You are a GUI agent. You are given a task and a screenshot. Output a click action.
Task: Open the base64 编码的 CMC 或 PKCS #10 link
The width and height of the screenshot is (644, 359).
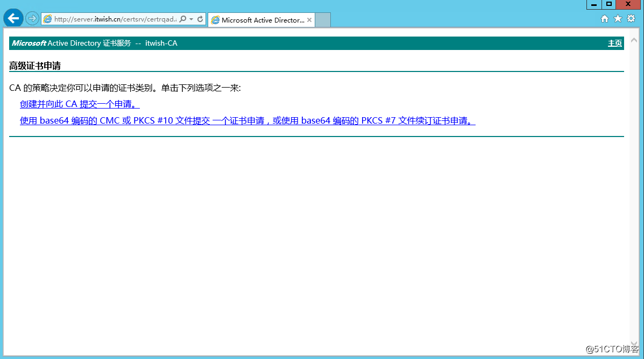tap(247, 120)
